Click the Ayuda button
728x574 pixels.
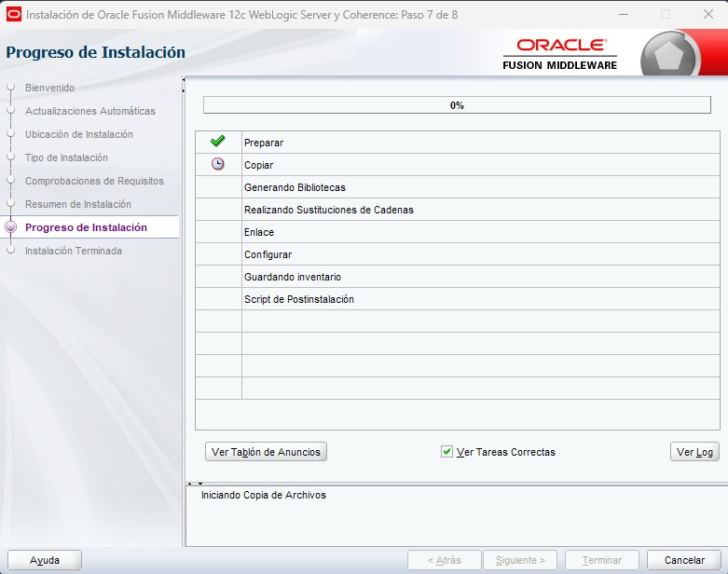click(x=45, y=560)
